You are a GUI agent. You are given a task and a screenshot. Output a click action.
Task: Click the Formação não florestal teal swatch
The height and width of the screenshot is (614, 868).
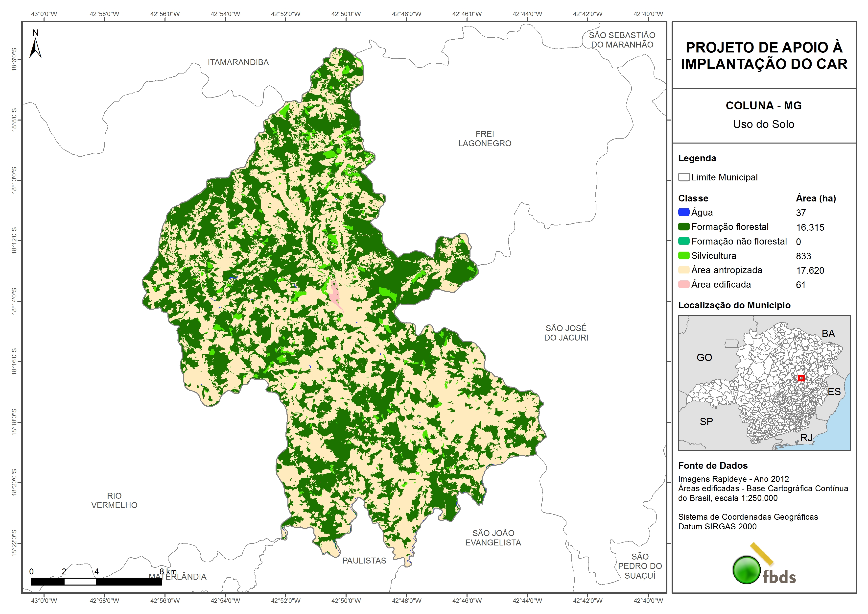point(683,241)
